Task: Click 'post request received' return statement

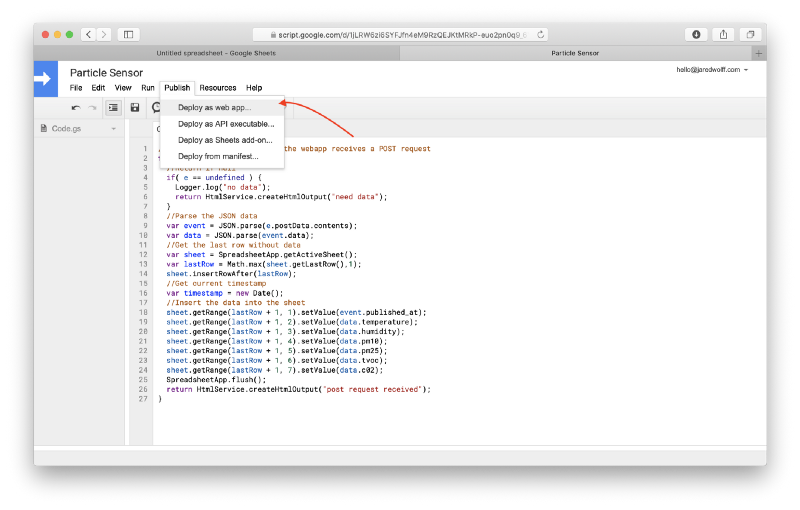Action: (x=298, y=390)
